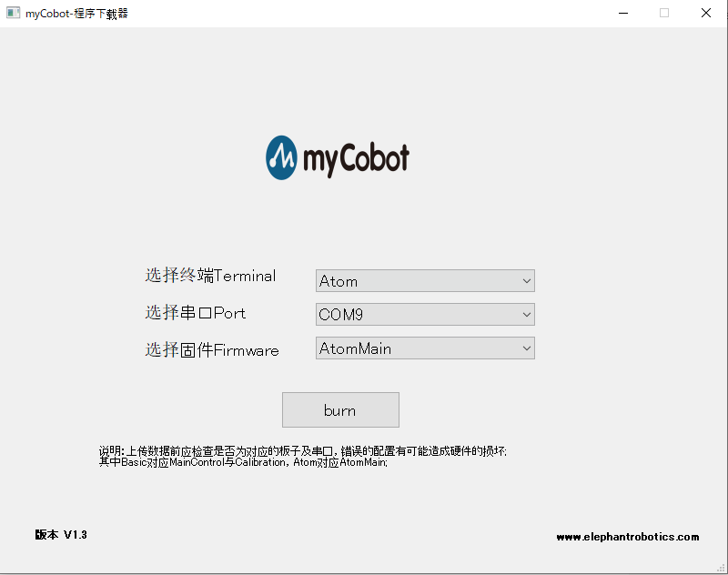Open the Port dropdown showing COM9
The image size is (728, 575).
coord(425,314)
